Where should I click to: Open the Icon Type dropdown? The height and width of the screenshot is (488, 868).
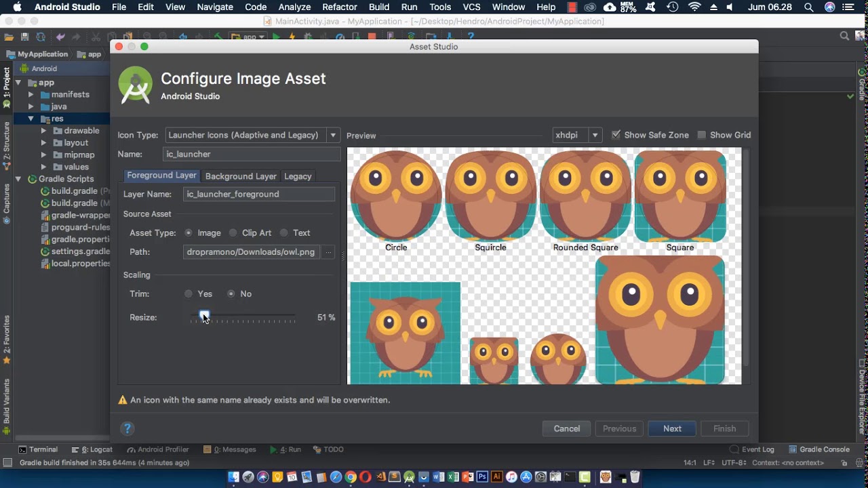point(332,135)
